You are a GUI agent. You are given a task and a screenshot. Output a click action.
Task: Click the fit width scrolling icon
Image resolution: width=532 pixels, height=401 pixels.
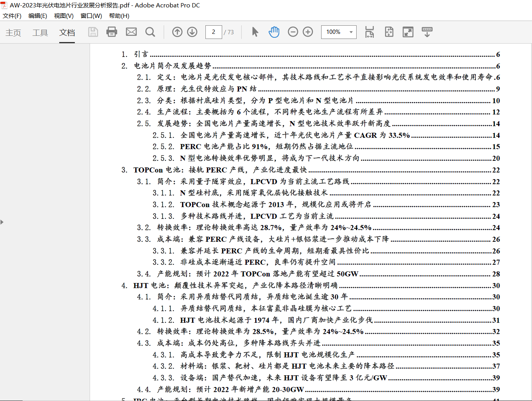click(x=369, y=32)
